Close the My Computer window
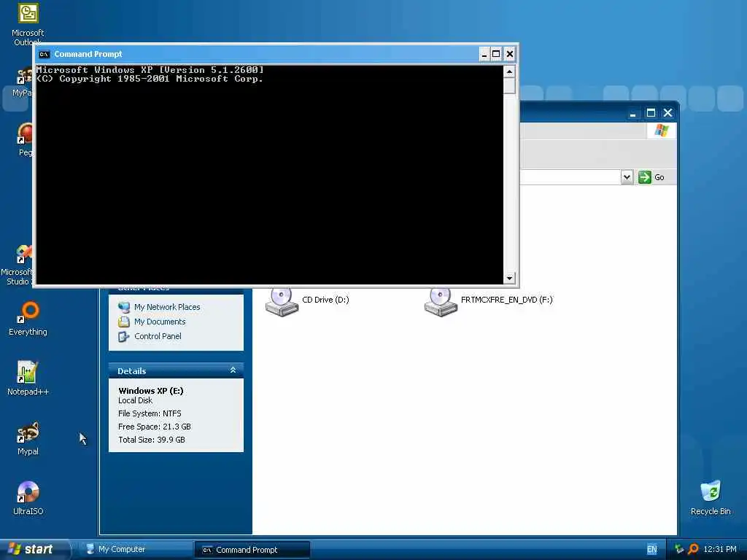This screenshot has width=747, height=560. tap(668, 113)
